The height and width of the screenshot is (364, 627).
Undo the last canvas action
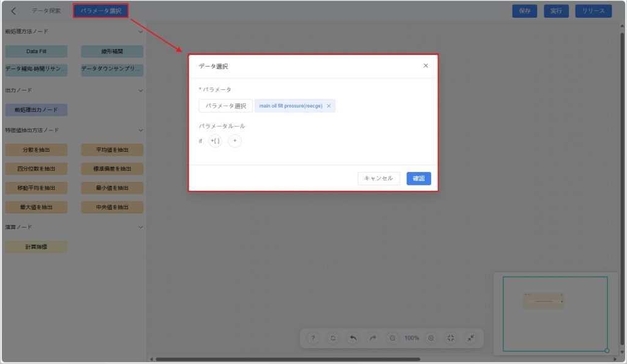(x=353, y=338)
